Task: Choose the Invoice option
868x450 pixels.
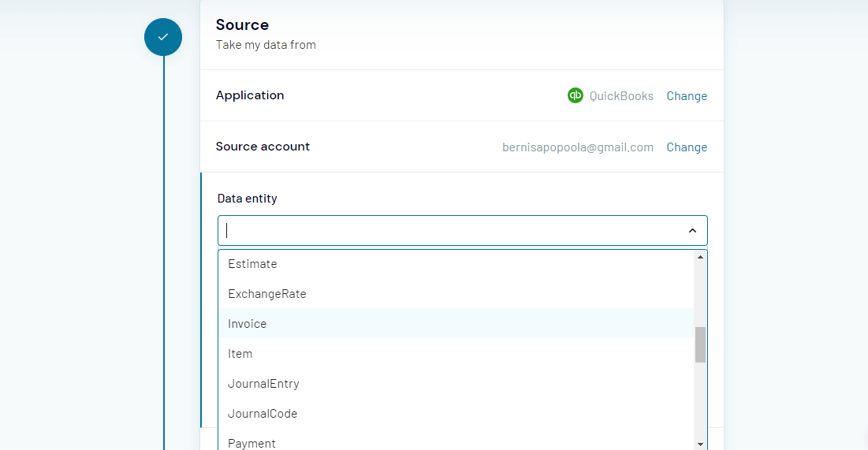Action: coord(456,324)
